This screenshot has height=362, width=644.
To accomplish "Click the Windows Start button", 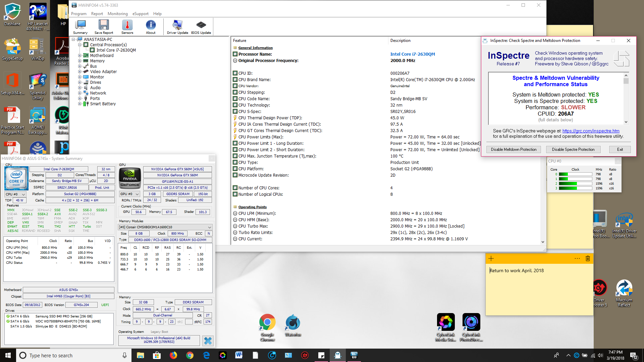I will [8, 355].
